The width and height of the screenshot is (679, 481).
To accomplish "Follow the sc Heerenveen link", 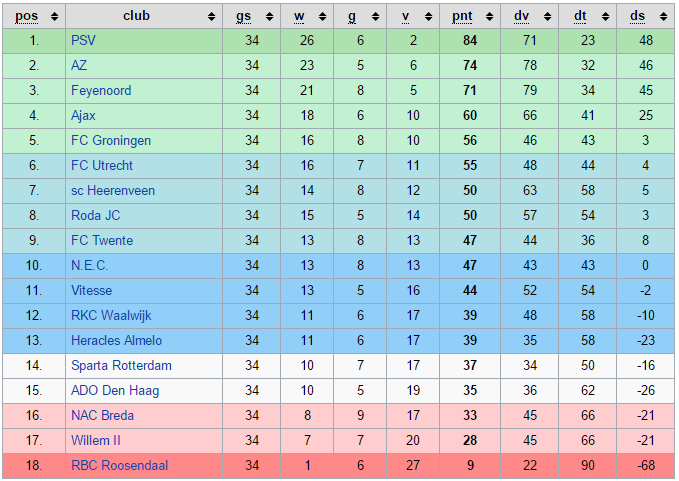I will pos(110,191).
